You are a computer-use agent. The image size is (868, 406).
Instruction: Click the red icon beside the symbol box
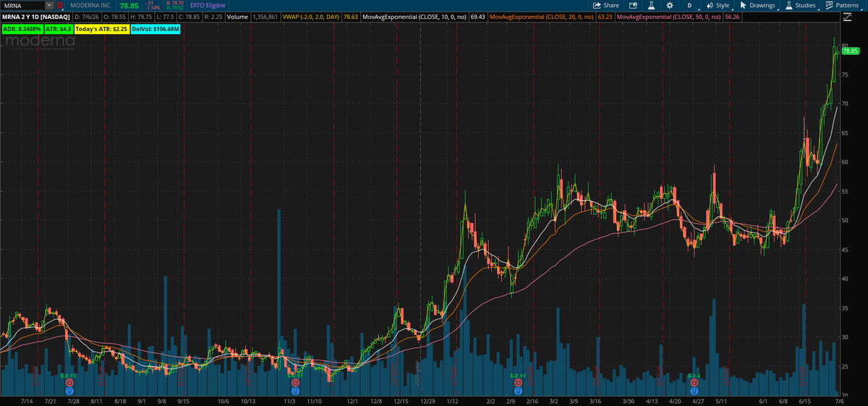60,5
